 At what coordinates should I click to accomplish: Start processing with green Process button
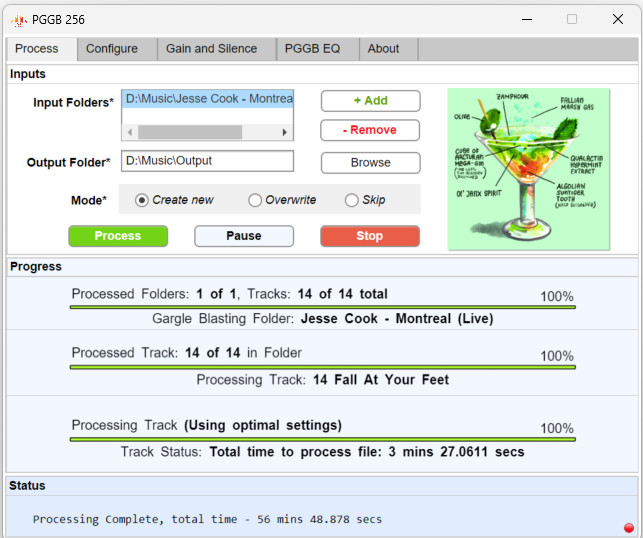click(x=118, y=236)
